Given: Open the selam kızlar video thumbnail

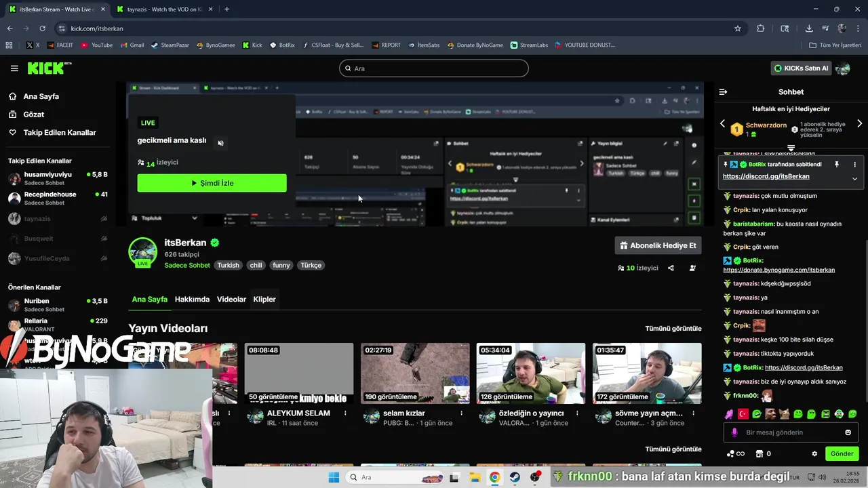Looking at the screenshot, I should click(415, 373).
